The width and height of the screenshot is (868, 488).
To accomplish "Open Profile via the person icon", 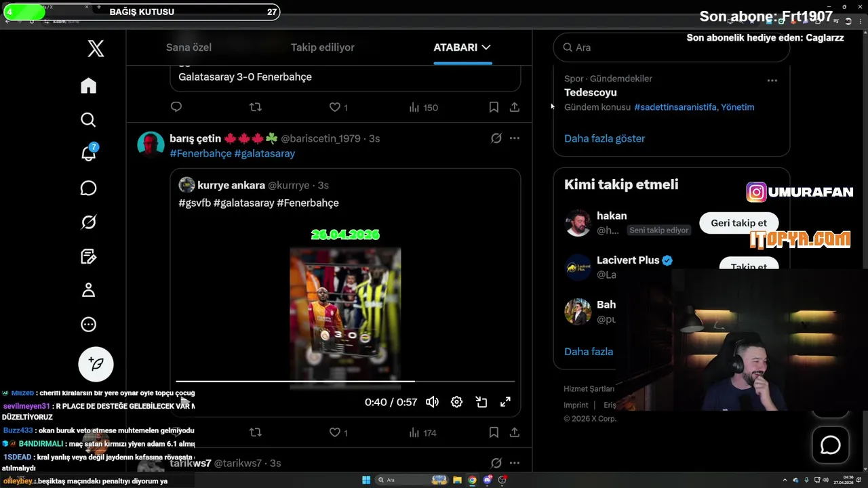I will pos(88,290).
